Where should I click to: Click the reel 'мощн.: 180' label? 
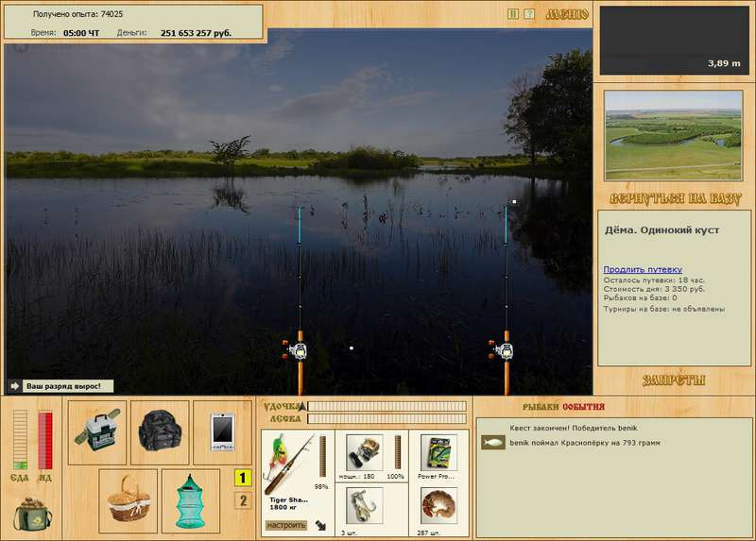point(357,477)
